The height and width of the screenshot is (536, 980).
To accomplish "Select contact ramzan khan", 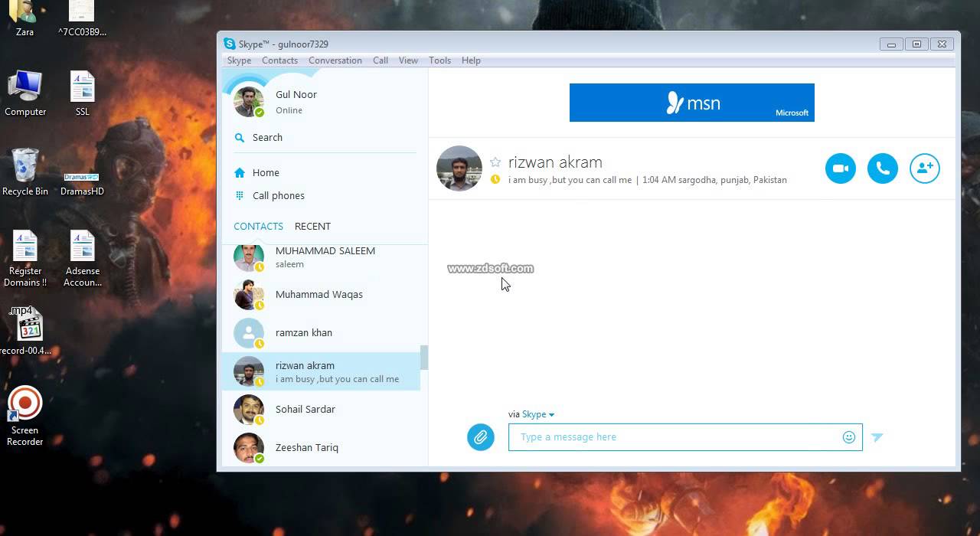I will coord(321,333).
